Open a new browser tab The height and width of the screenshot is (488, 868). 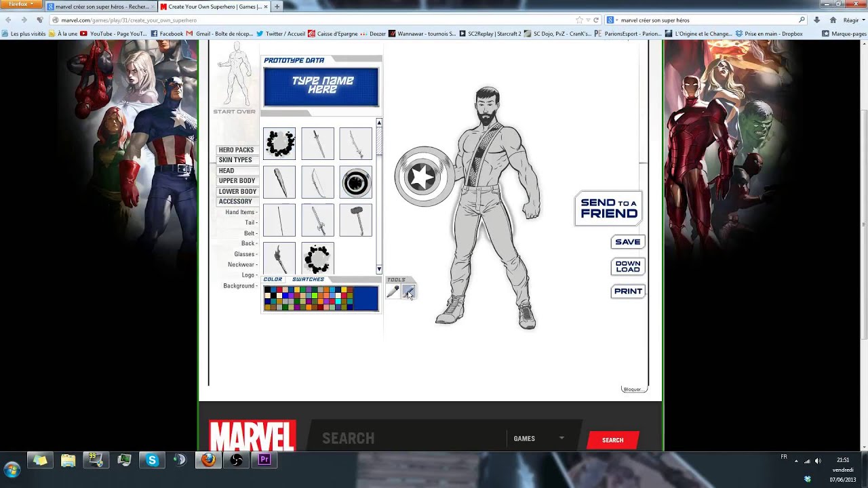click(277, 7)
